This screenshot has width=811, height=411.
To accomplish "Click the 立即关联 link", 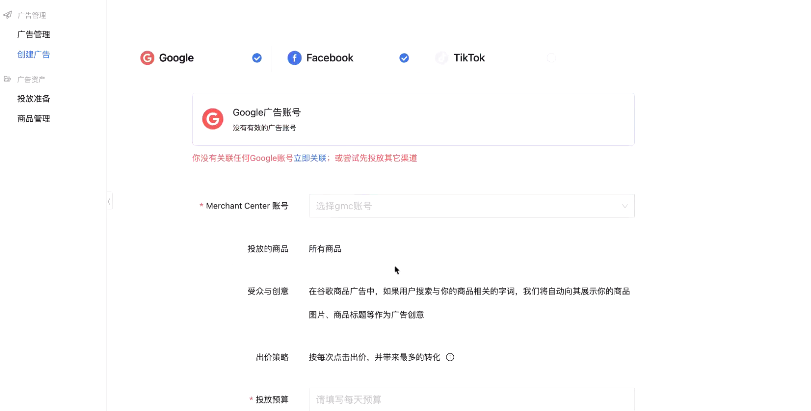I will click(310, 158).
